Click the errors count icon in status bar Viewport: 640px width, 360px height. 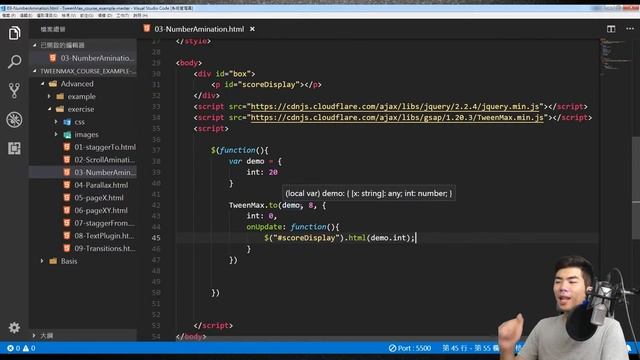[10, 348]
